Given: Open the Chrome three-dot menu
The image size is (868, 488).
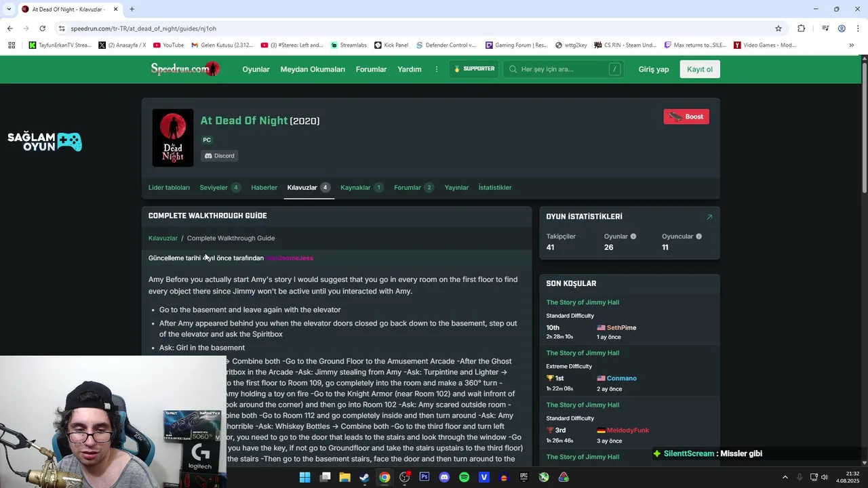Looking at the screenshot, I should point(858,28).
